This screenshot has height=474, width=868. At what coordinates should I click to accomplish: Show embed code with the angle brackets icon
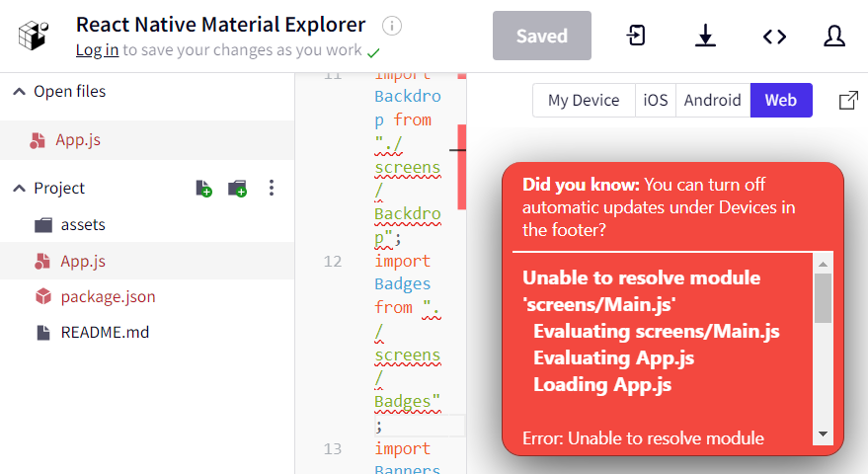(x=774, y=37)
